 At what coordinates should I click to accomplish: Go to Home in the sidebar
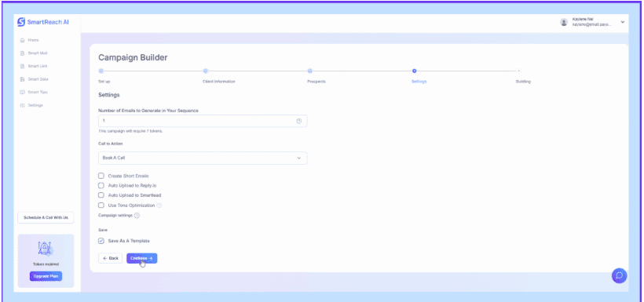click(x=33, y=40)
